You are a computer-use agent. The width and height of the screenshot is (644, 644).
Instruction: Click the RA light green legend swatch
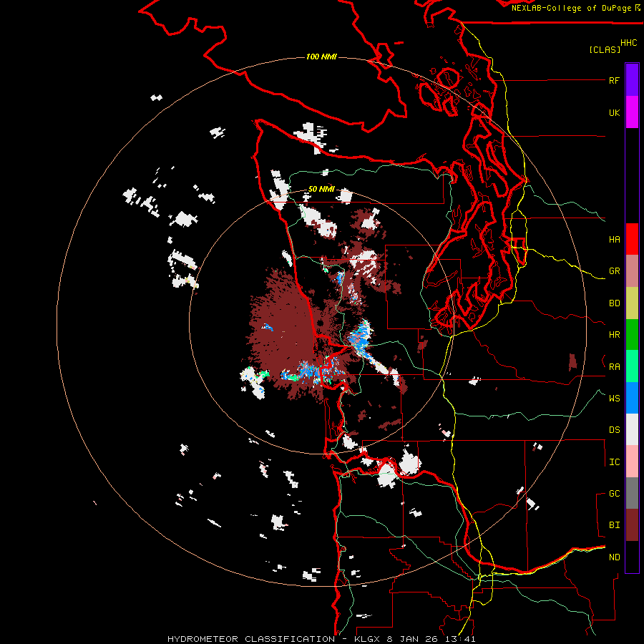(632, 366)
